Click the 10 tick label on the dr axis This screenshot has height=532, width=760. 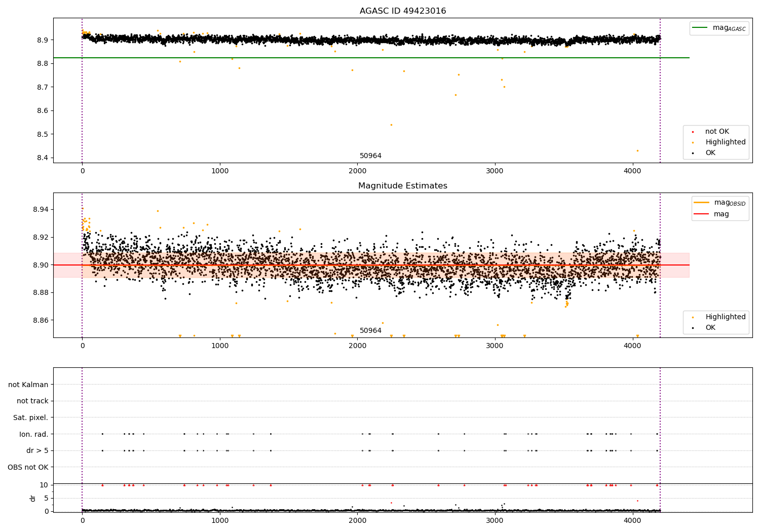pos(44,485)
